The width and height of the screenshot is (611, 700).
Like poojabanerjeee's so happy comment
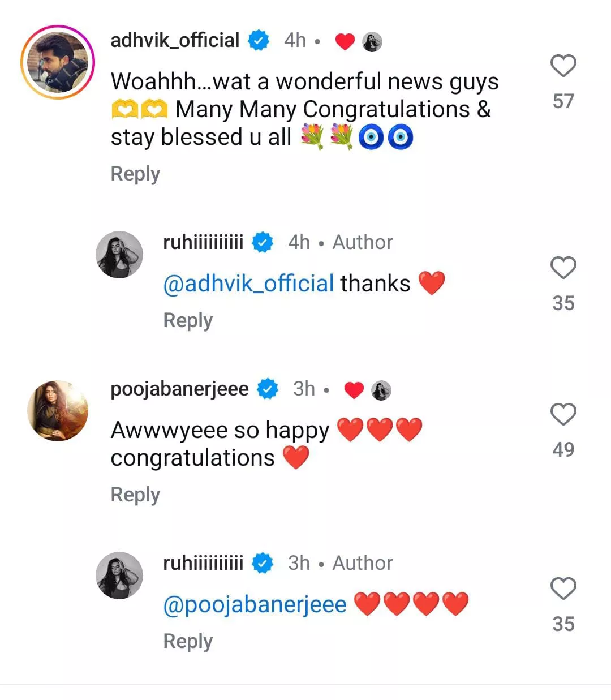pyautogui.click(x=563, y=415)
